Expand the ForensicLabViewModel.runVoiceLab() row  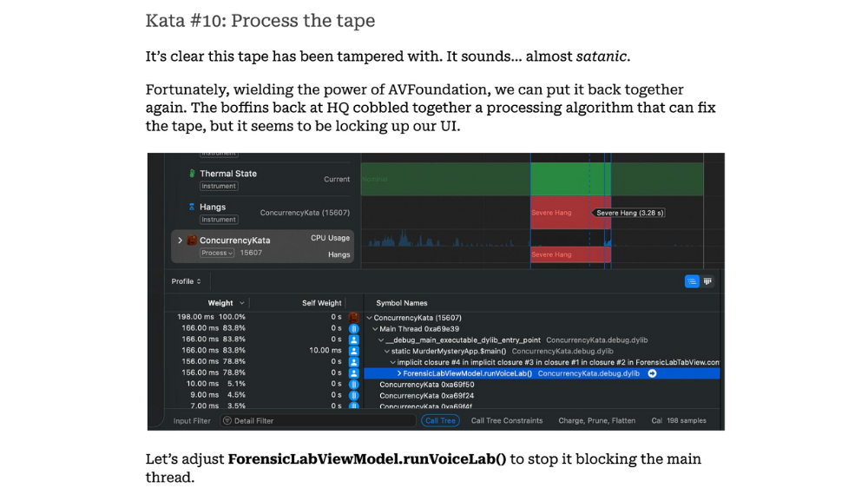(x=399, y=373)
